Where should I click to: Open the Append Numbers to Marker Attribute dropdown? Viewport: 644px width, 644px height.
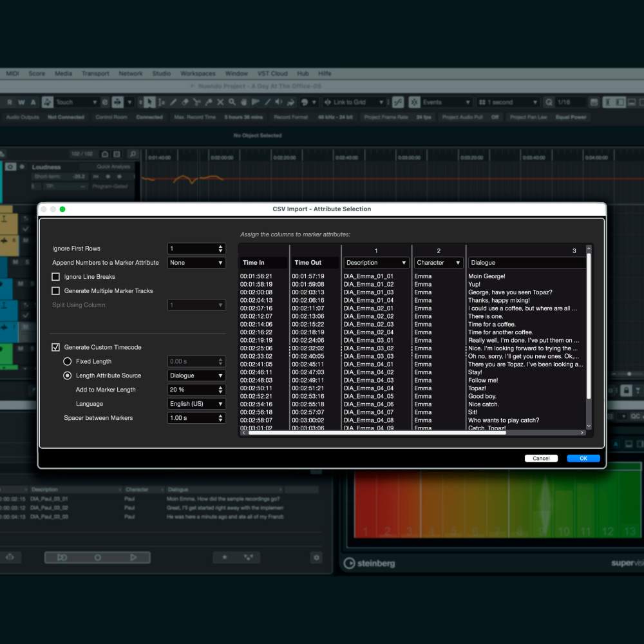tap(196, 263)
